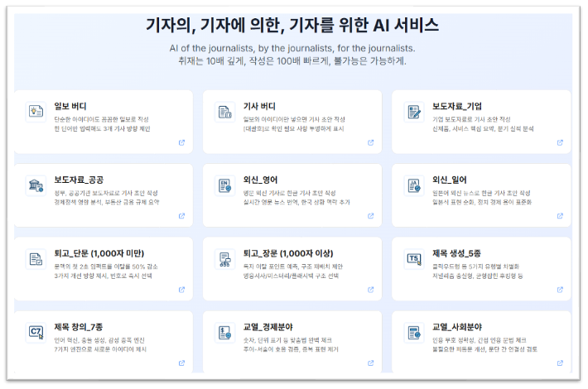Click the 제목 생성_5종 title
Image resolution: width=588 pixels, height=389 pixels.
pos(456,254)
